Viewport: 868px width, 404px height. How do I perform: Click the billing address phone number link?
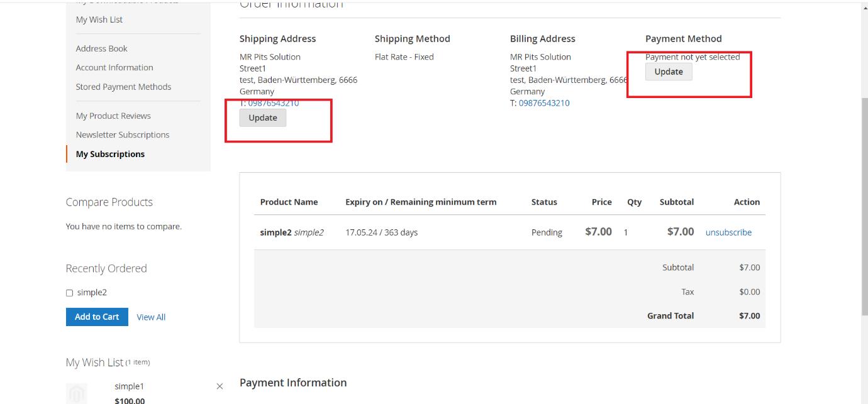point(544,103)
